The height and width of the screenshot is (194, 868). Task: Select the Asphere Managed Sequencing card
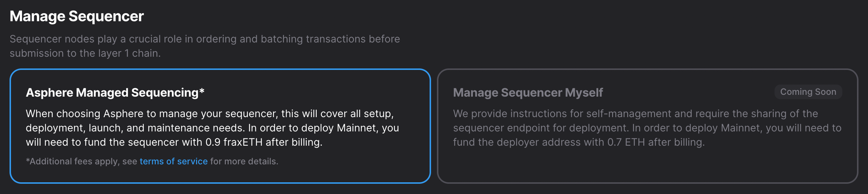coord(220,126)
